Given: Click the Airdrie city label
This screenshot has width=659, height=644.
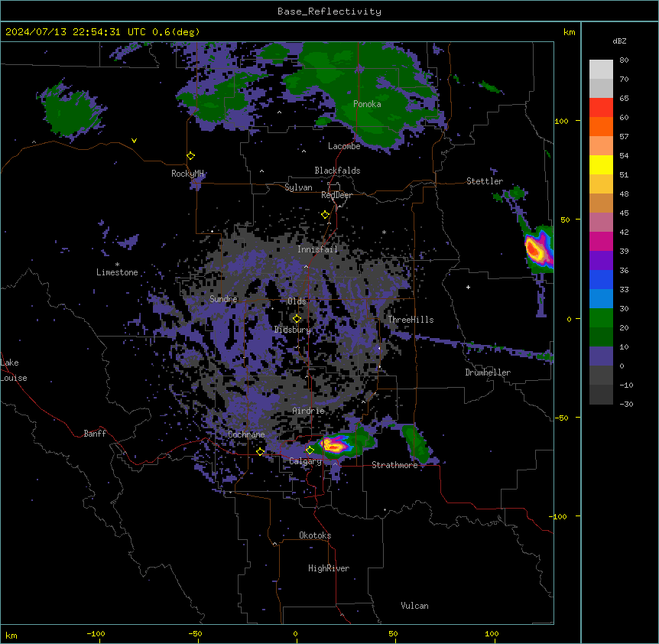Looking at the screenshot, I should tap(309, 411).
